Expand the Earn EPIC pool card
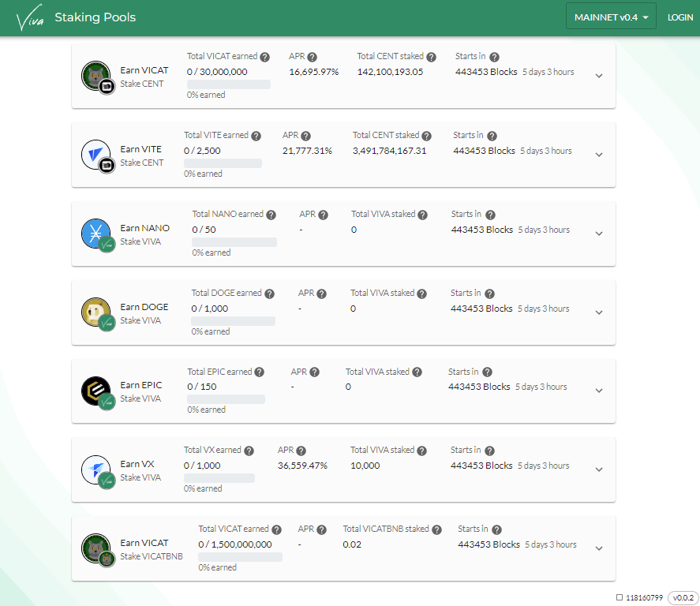Screen dimensions: 700x606 click(599, 391)
